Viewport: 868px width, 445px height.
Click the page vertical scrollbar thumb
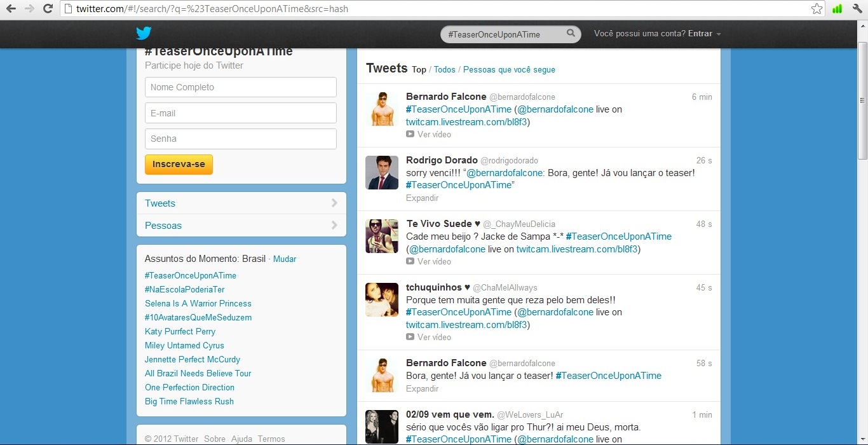pyautogui.click(x=862, y=100)
